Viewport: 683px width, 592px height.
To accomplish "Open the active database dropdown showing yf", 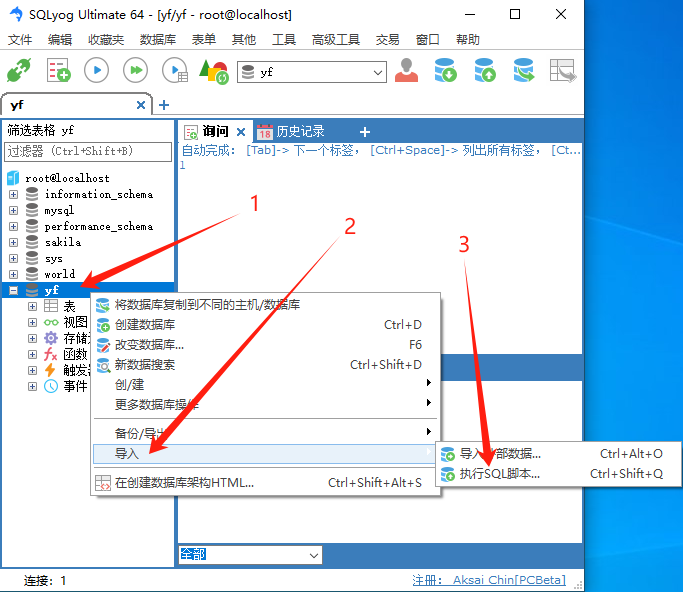I will (312, 72).
